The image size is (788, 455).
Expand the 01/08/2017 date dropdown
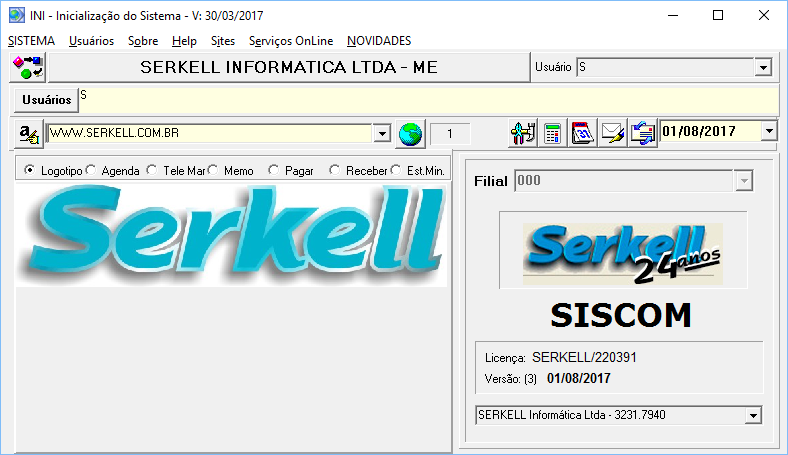pyautogui.click(x=769, y=131)
